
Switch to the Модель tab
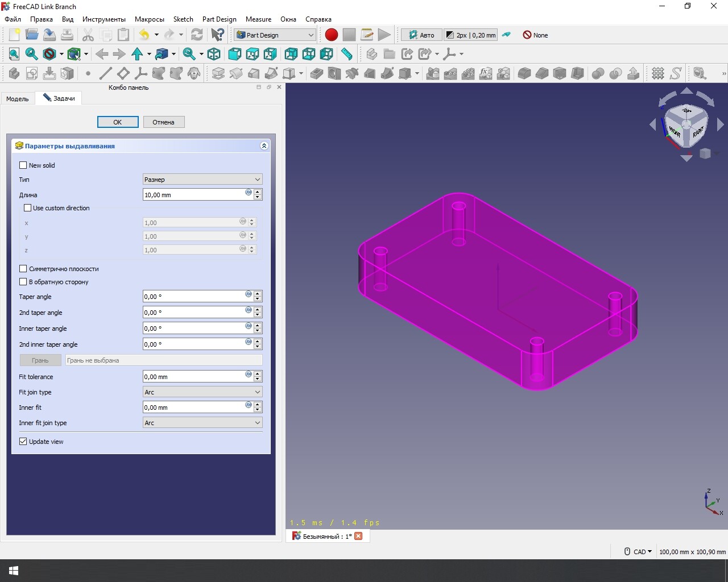click(18, 99)
